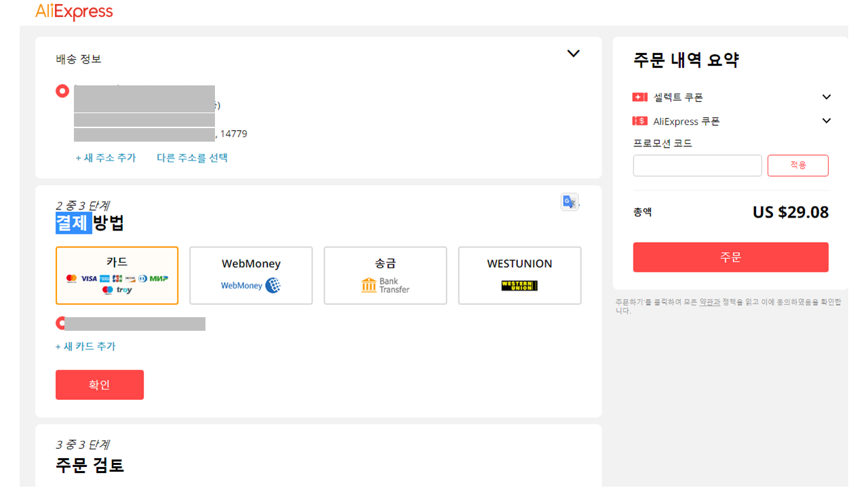Click the Western Union logo
This screenshot has width=868, height=488.
coord(519,286)
